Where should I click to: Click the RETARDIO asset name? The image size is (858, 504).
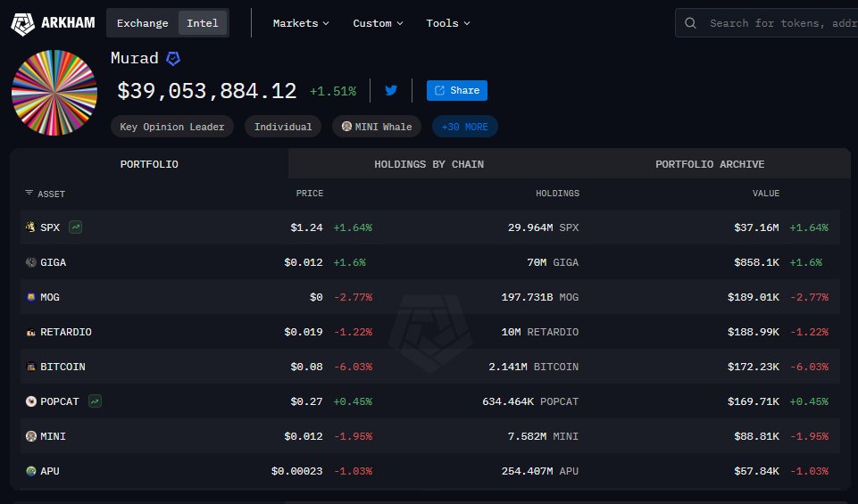pyautogui.click(x=66, y=332)
